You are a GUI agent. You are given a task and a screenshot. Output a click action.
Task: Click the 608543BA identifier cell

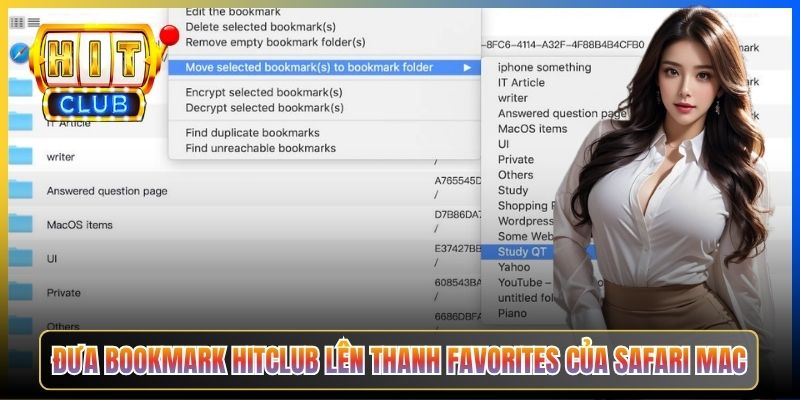tap(458, 282)
